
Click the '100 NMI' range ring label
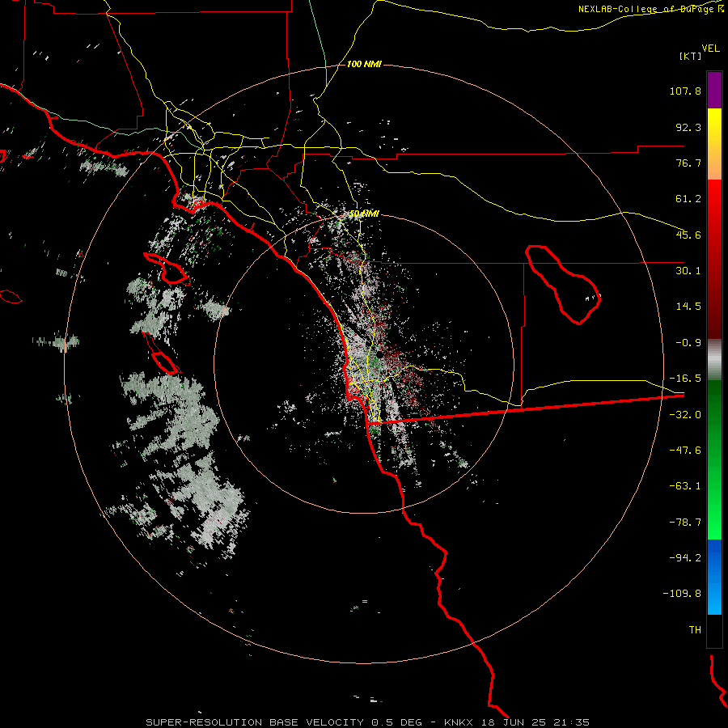pos(364,64)
